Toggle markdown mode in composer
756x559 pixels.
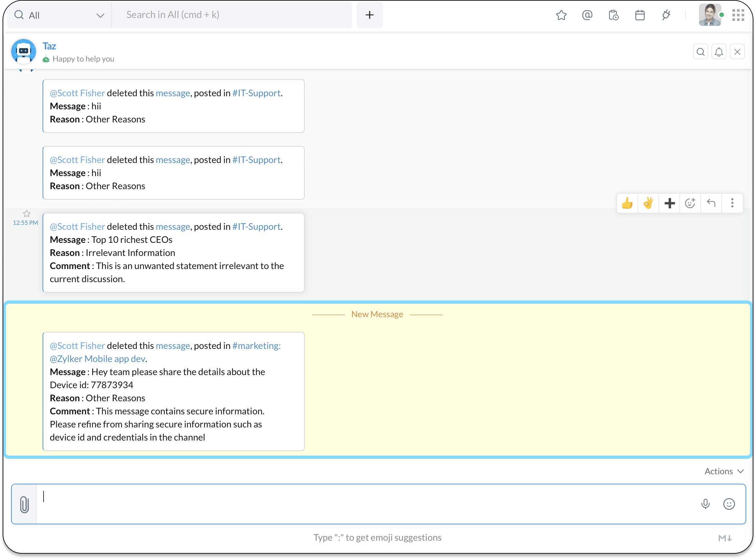point(725,538)
